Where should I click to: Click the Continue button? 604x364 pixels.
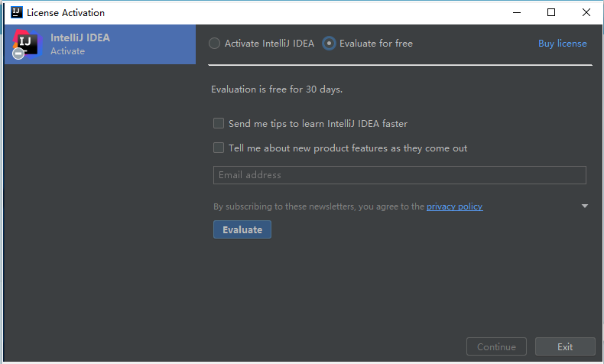pyautogui.click(x=496, y=346)
